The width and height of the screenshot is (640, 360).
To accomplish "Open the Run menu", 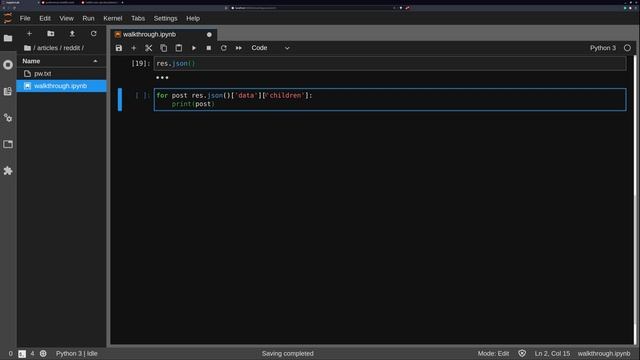I will coord(88,18).
